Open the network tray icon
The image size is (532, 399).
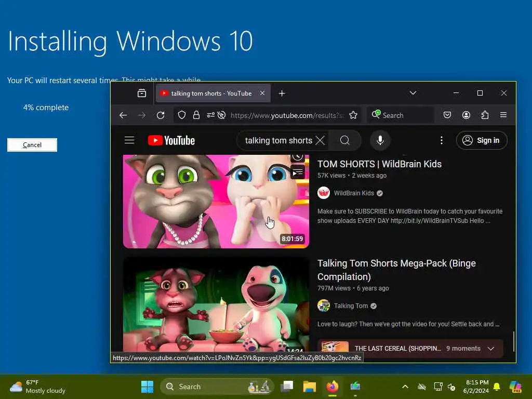tap(438, 387)
